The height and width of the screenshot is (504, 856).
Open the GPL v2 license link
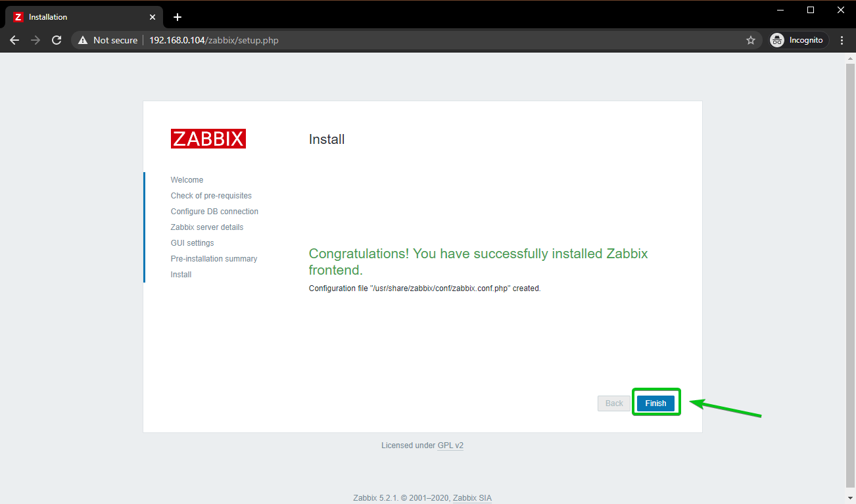pyautogui.click(x=450, y=446)
